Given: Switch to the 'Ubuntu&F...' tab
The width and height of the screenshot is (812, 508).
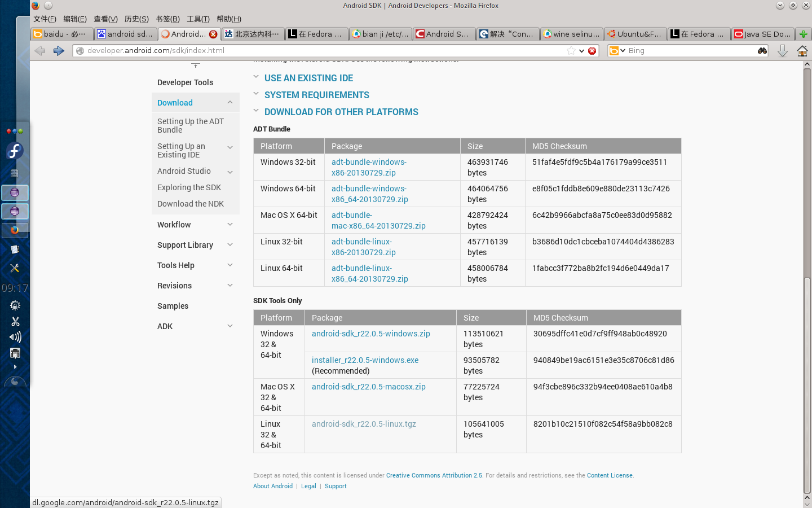Looking at the screenshot, I should pyautogui.click(x=634, y=34).
